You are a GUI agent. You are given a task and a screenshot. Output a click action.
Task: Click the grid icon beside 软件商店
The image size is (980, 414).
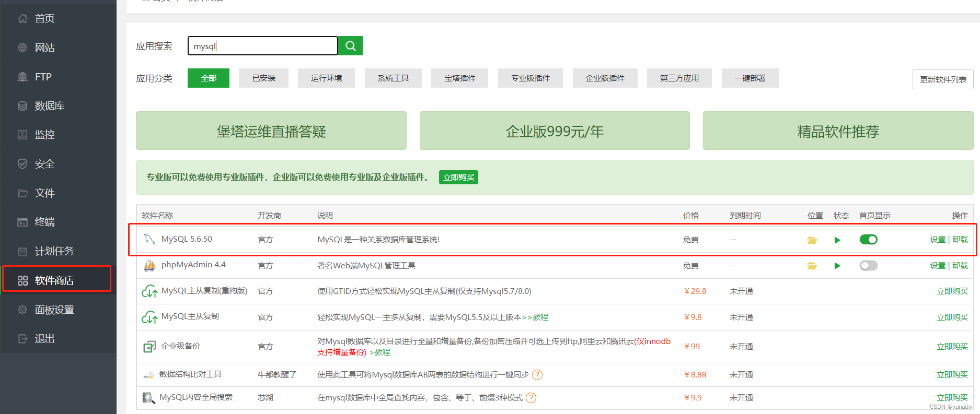22,280
